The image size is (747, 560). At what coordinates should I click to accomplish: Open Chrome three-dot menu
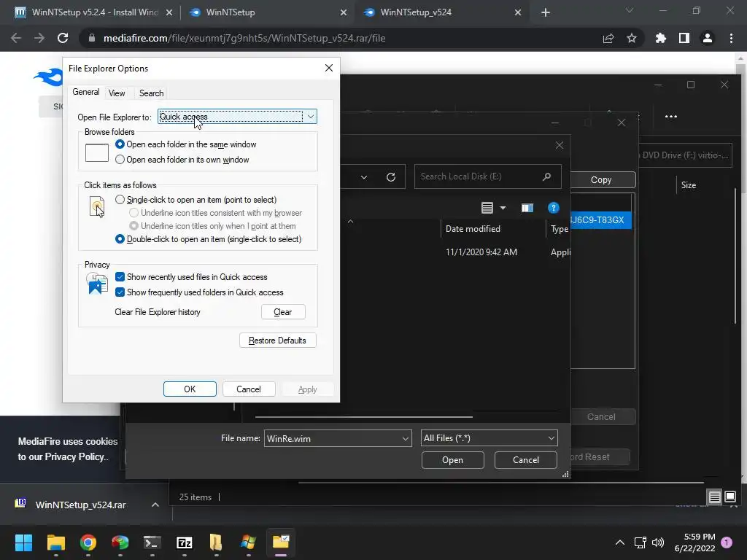(731, 38)
